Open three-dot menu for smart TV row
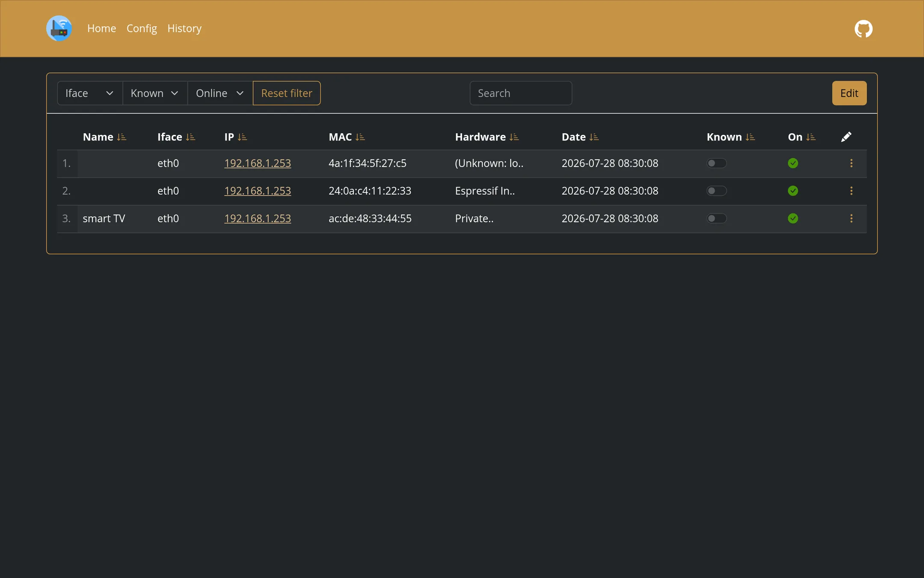This screenshot has width=924, height=578. coord(851,218)
